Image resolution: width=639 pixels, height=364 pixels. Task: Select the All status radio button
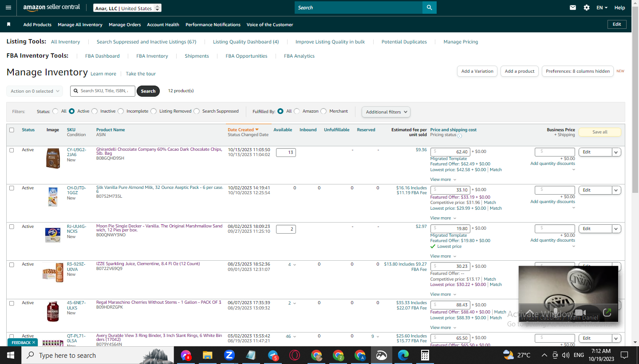pos(55,111)
